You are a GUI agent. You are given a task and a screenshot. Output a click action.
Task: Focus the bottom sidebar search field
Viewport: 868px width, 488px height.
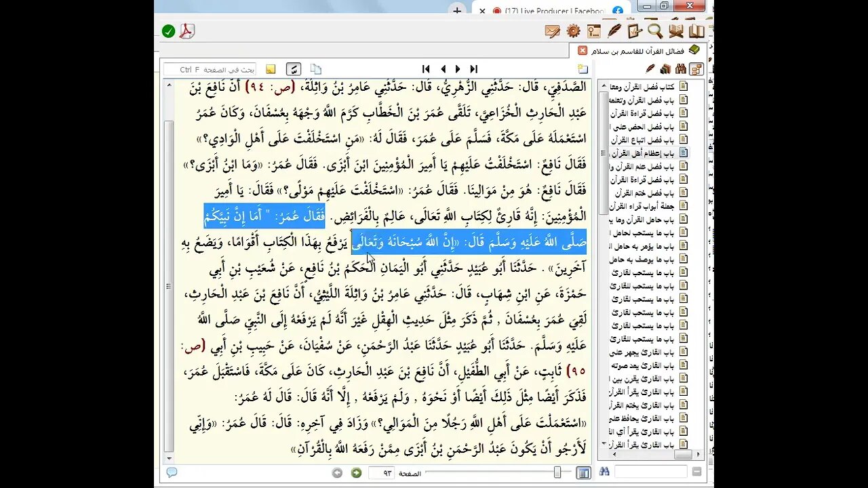click(x=651, y=472)
